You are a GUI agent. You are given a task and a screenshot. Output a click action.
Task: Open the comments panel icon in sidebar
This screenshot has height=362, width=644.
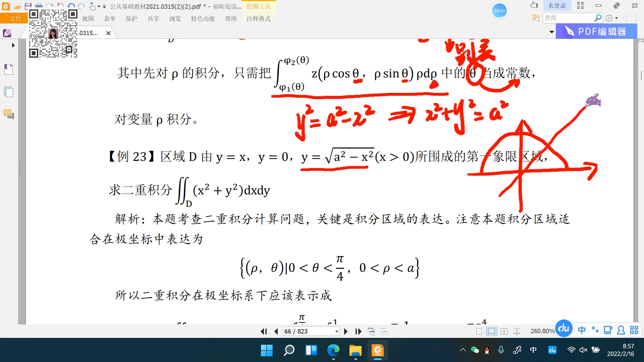[x=8, y=114]
